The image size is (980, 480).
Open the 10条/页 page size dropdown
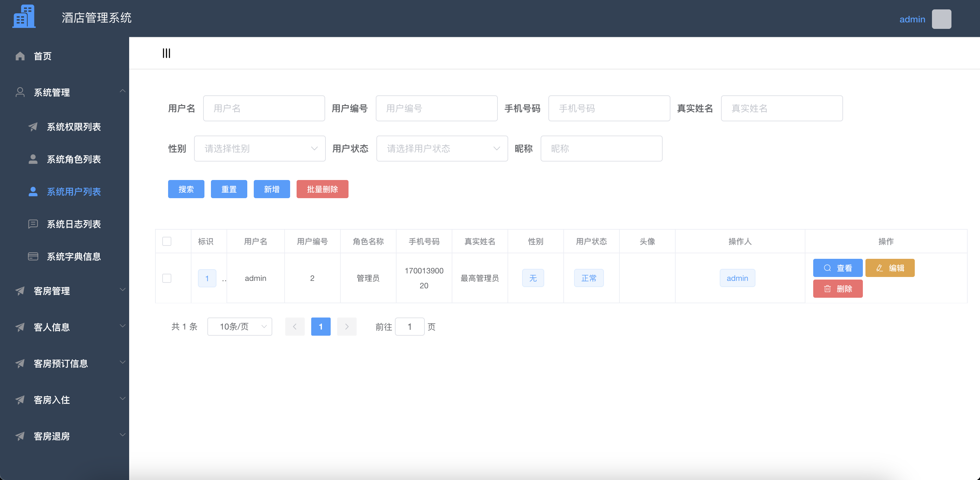point(240,326)
